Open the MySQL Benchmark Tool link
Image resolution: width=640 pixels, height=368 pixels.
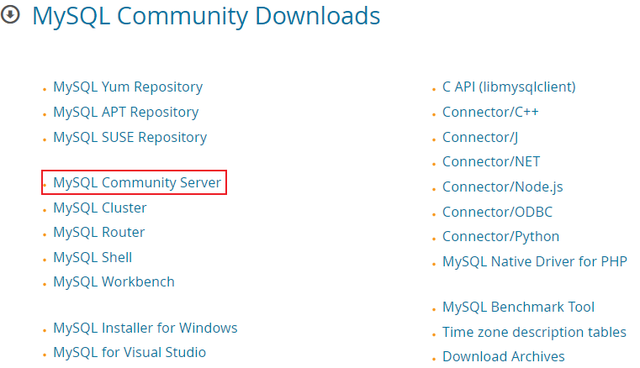[x=518, y=307]
